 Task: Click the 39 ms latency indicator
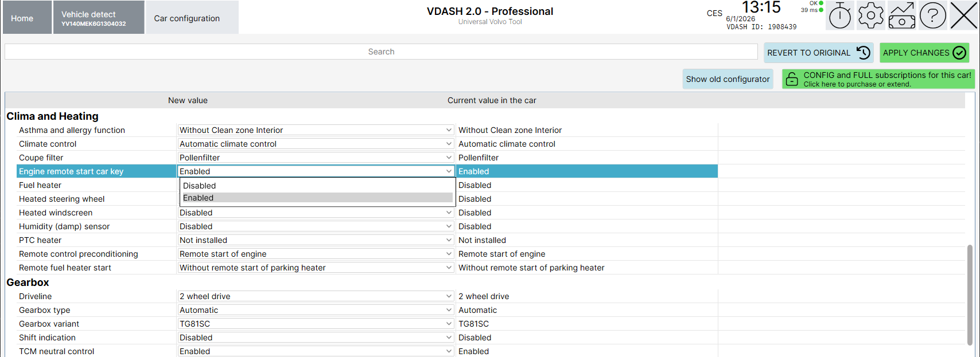[x=812, y=10]
